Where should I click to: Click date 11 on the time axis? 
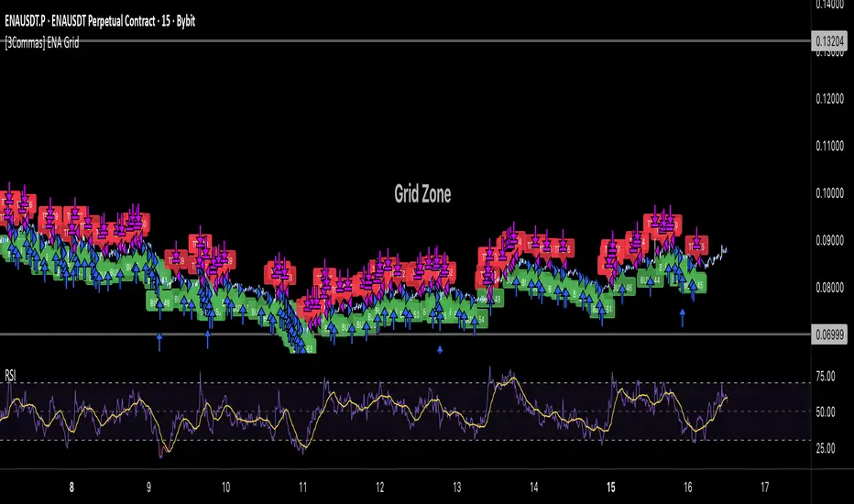pos(302,488)
